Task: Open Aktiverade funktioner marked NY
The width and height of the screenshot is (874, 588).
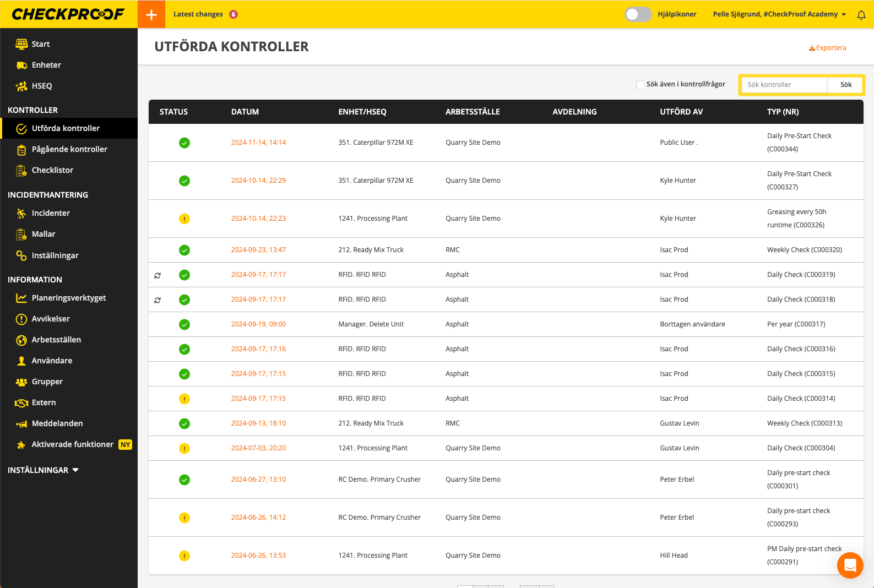Action: point(72,444)
